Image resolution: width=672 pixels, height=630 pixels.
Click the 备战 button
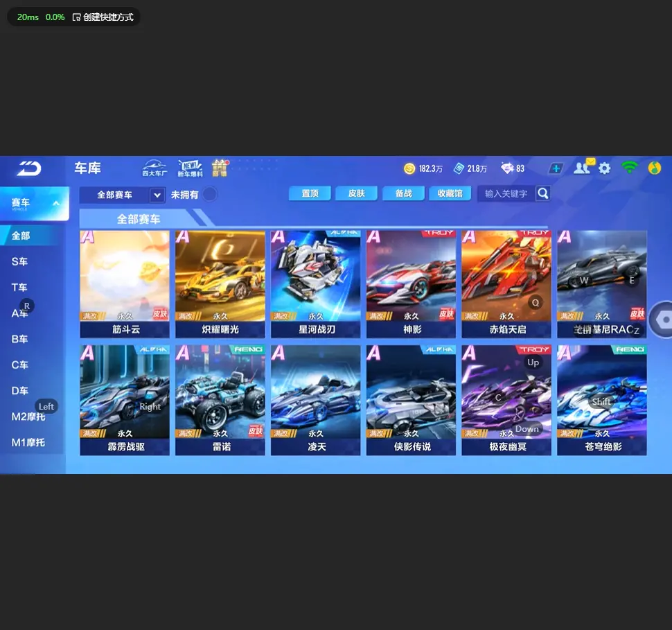(x=403, y=193)
